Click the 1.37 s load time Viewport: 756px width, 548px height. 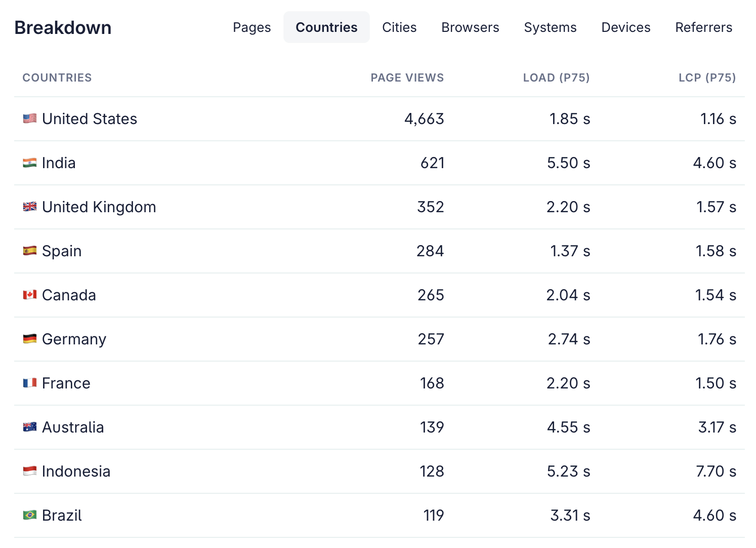click(x=570, y=251)
